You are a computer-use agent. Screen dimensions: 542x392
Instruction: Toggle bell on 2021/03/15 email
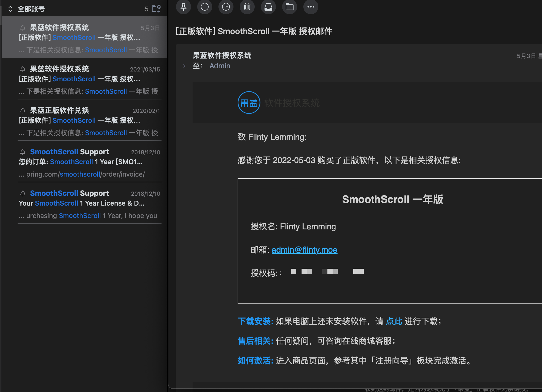23,69
